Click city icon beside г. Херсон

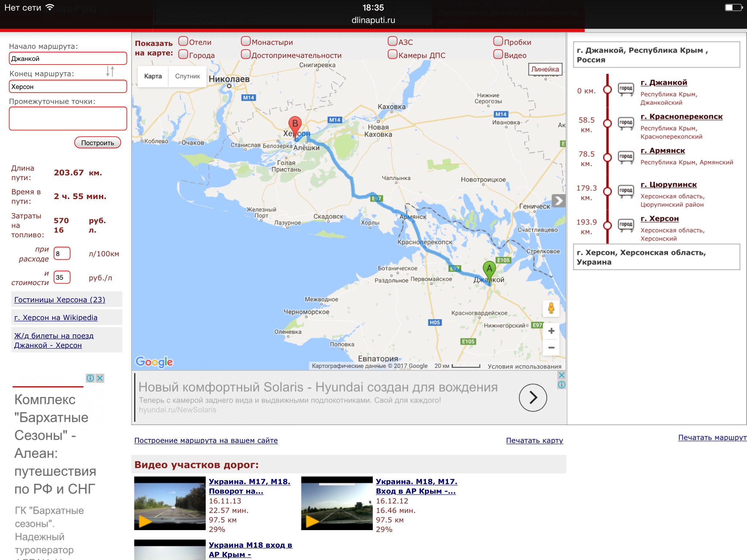pos(626,225)
